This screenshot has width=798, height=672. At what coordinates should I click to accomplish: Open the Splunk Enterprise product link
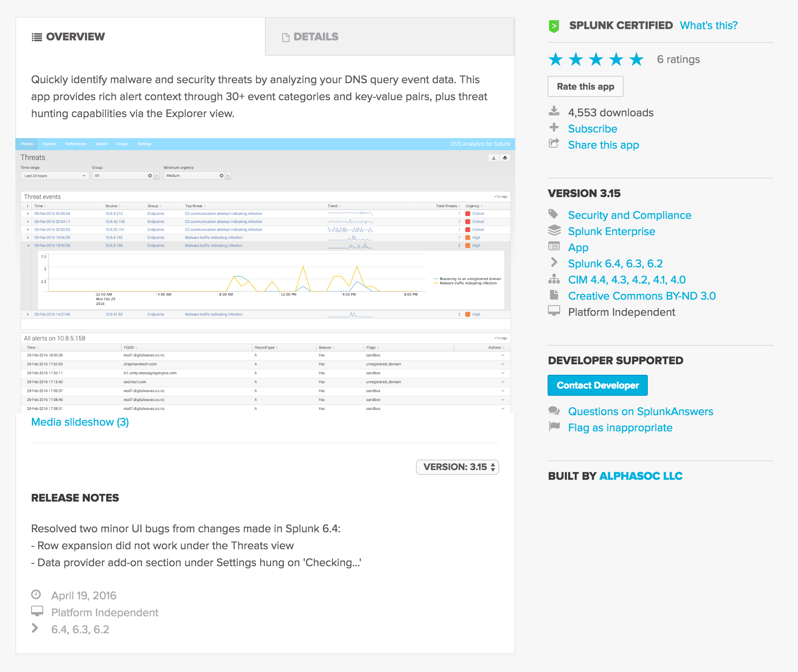coord(611,231)
